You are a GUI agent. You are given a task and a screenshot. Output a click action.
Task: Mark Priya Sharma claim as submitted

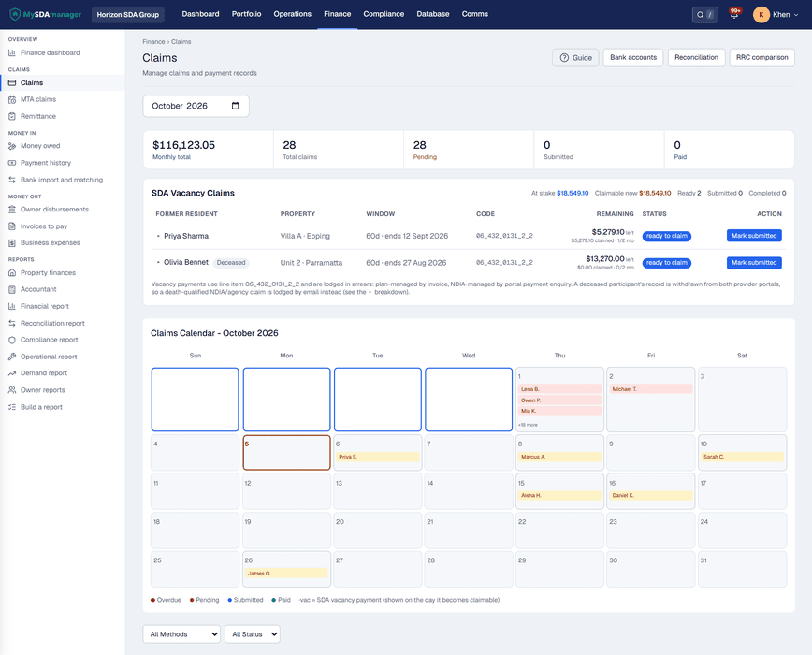[x=754, y=236]
